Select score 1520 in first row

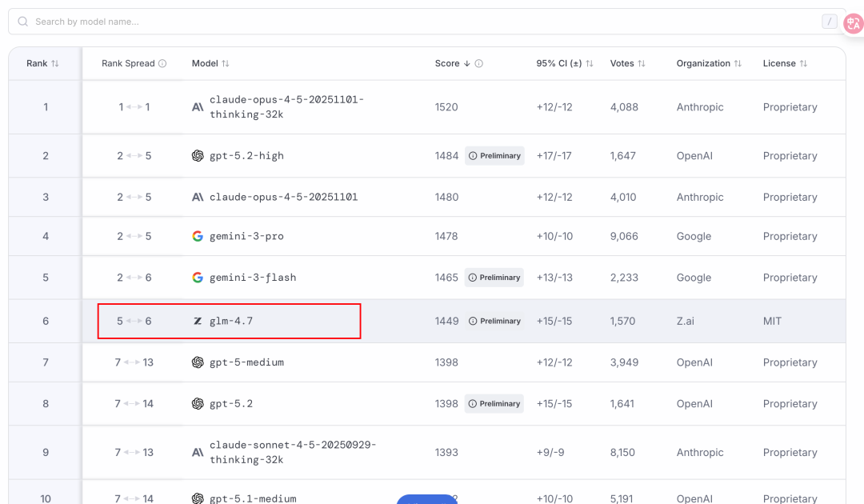tap(446, 107)
